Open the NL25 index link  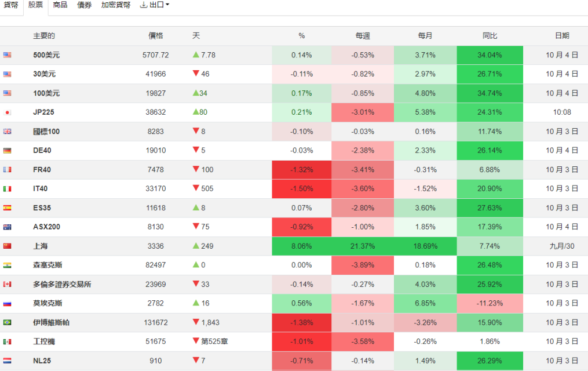[x=42, y=361]
